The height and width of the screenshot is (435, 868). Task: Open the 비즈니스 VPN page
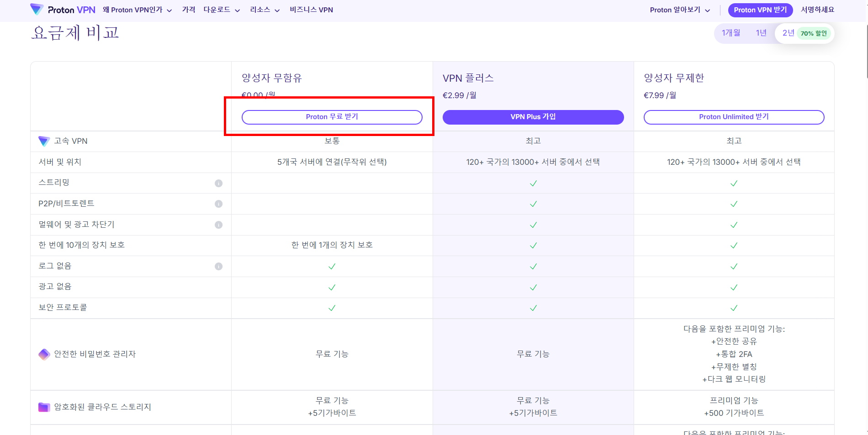click(311, 10)
